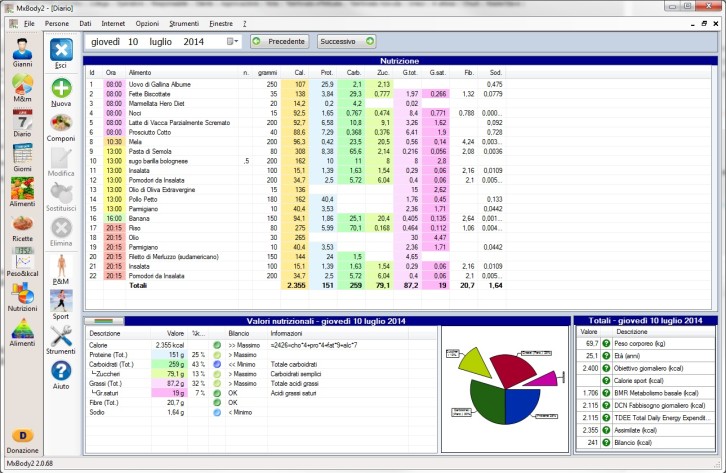Click the Esci exit icon
The image size is (726, 473).
click(x=61, y=52)
